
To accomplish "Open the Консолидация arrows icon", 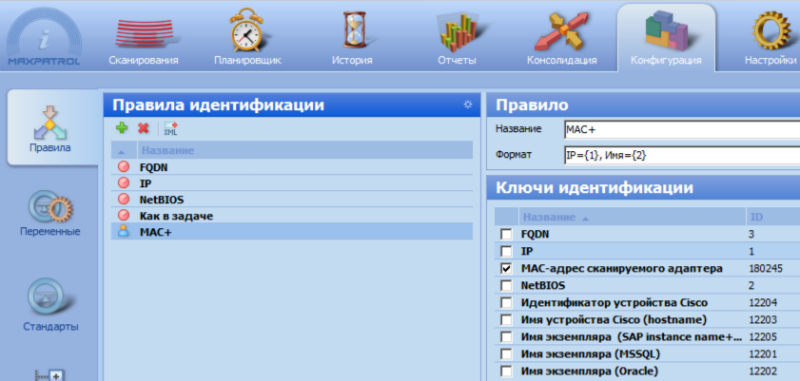I will pos(562,32).
